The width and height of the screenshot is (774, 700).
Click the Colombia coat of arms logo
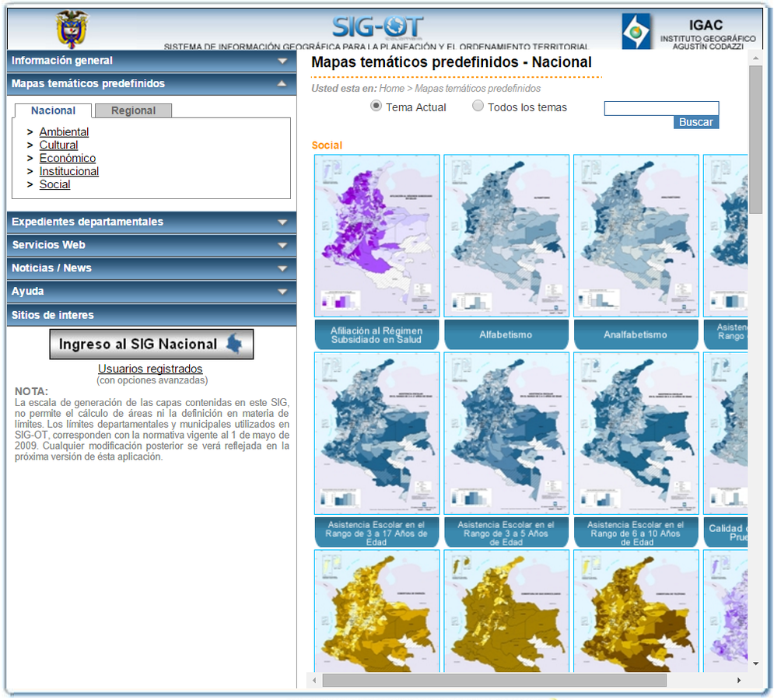72,29
